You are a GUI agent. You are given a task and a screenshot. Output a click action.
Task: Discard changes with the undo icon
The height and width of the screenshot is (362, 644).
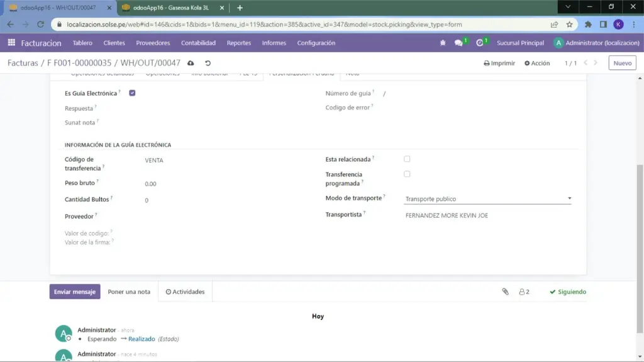[x=208, y=63]
